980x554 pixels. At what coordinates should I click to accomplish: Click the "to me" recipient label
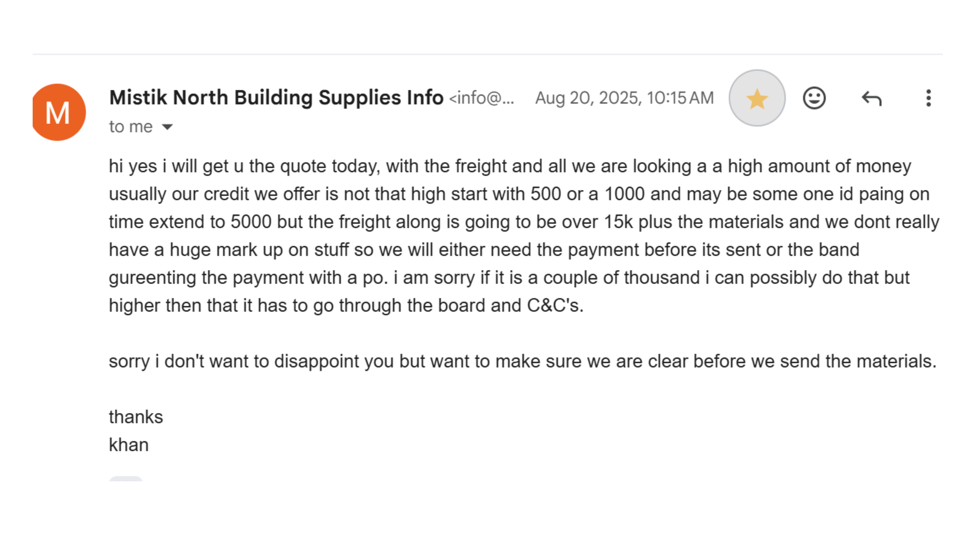coord(130,127)
